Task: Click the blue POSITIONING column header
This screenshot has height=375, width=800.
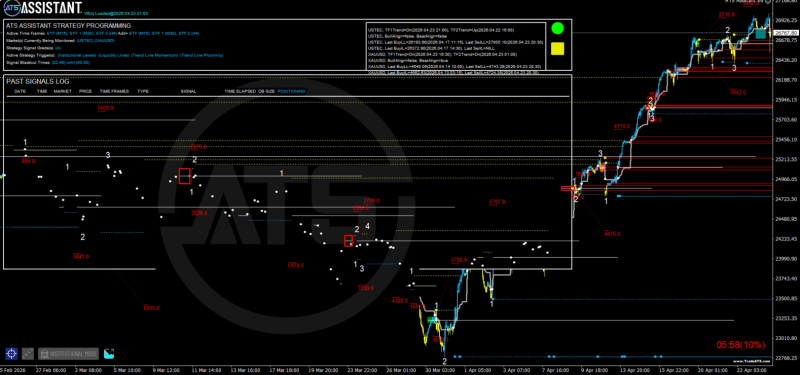Action: [x=291, y=91]
